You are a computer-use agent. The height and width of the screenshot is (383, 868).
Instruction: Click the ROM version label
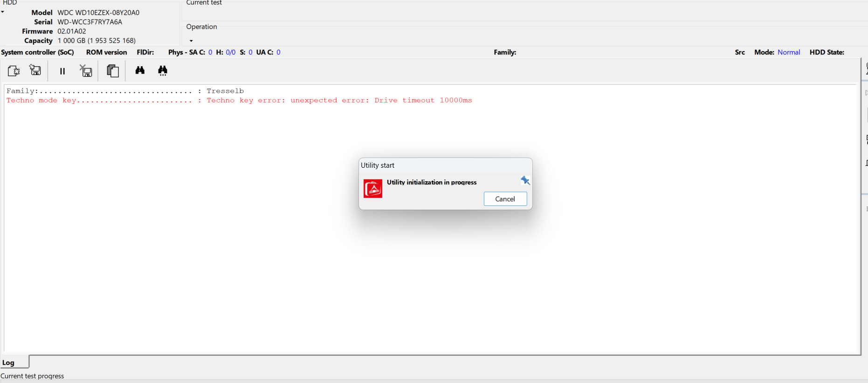pos(107,52)
